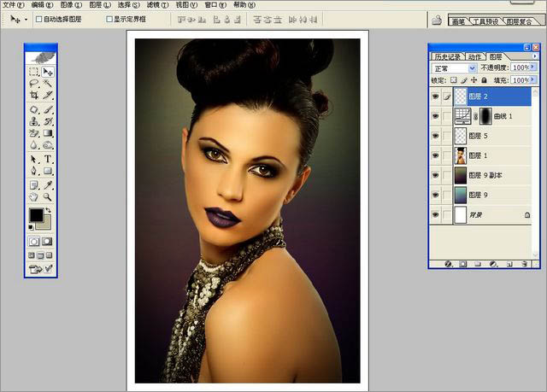547x392 pixels.
Task: Hide the 图层 1 layer visibility eye
Action: click(x=436, y=155)
